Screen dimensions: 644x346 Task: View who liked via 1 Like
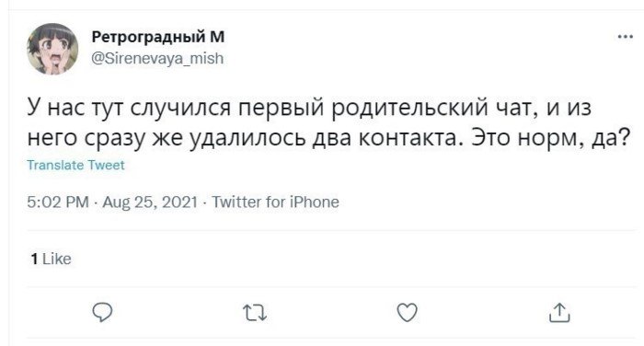[x=51, y=259]
